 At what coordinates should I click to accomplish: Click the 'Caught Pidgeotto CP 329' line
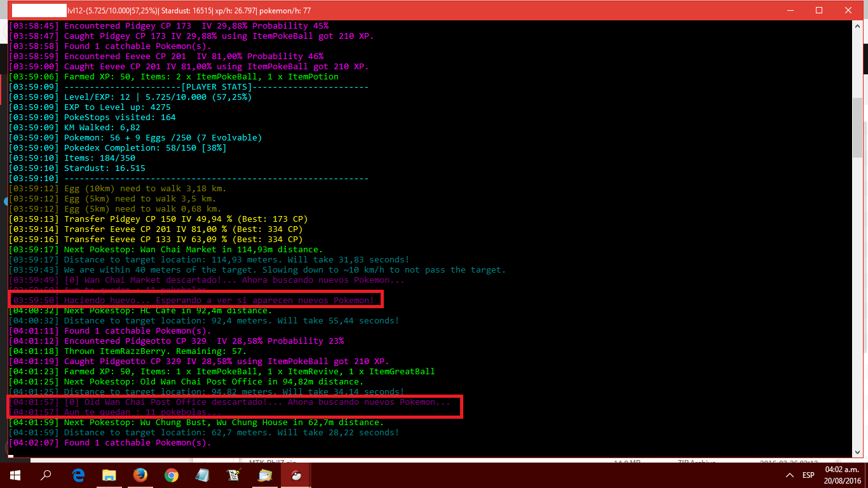point(199,362)
